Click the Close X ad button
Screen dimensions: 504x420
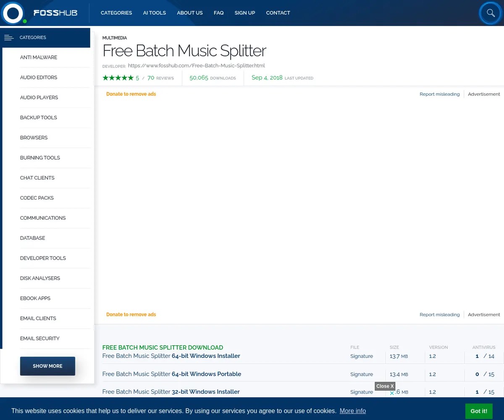385,386
